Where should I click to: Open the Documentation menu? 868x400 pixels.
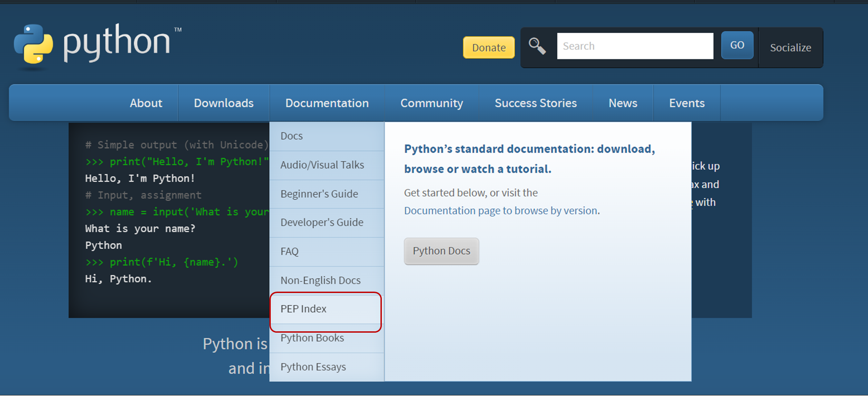[x=327, y=103]
